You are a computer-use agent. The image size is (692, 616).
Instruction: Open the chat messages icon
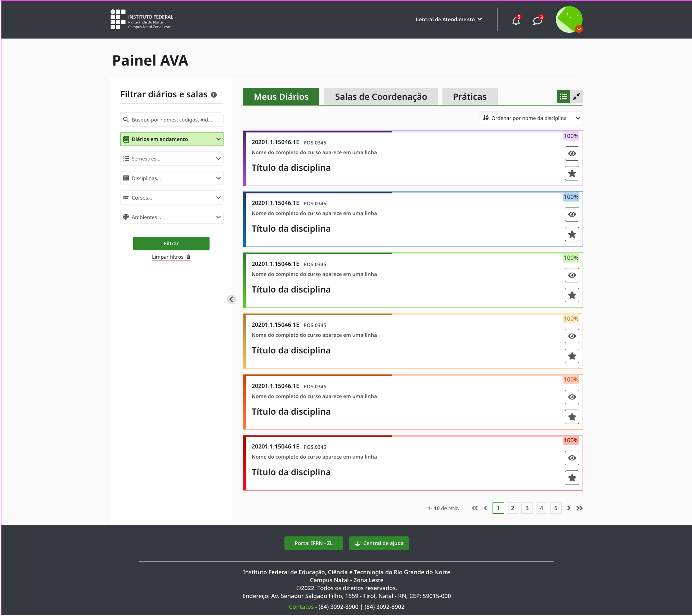(x=537, y=21)
